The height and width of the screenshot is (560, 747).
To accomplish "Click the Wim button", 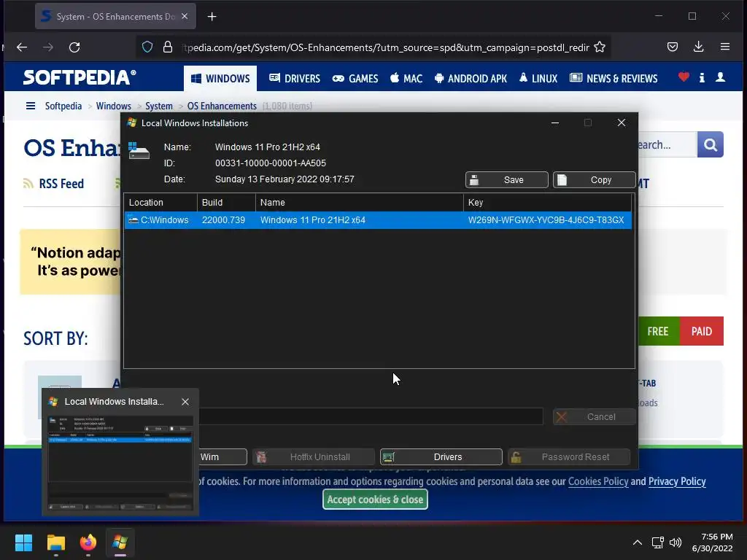I will pos(222,457).
